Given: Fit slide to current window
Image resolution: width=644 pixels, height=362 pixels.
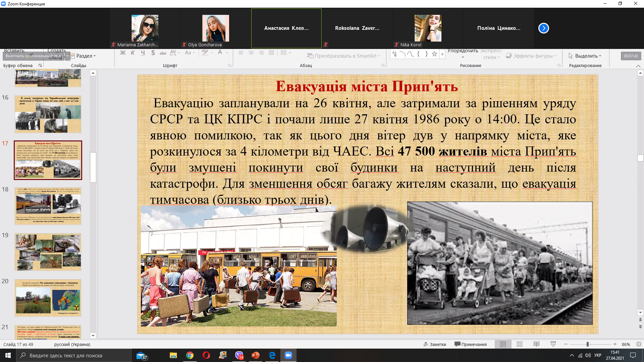Looking at the screenshot, I should tap(639, 344).
